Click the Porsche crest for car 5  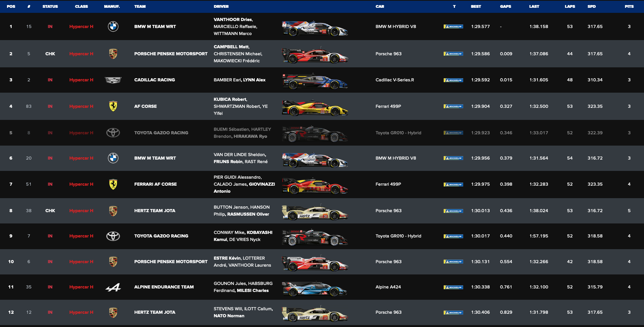pos(113,54)
